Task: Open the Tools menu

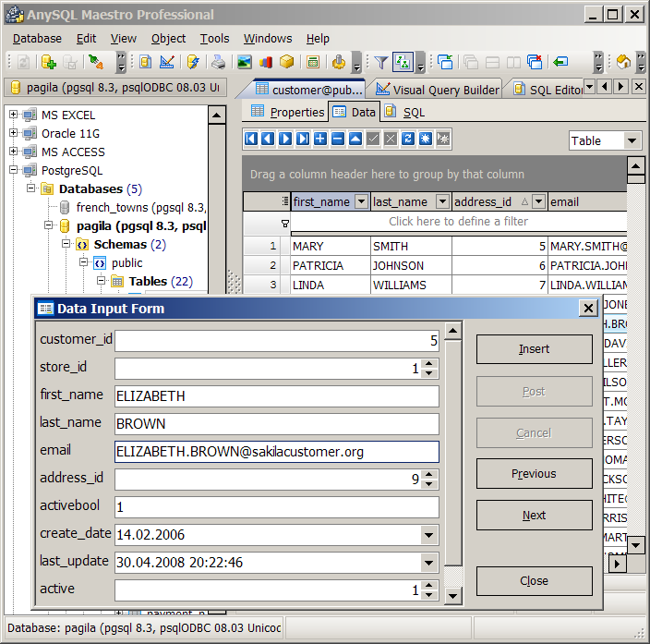Action: point(214,39)
